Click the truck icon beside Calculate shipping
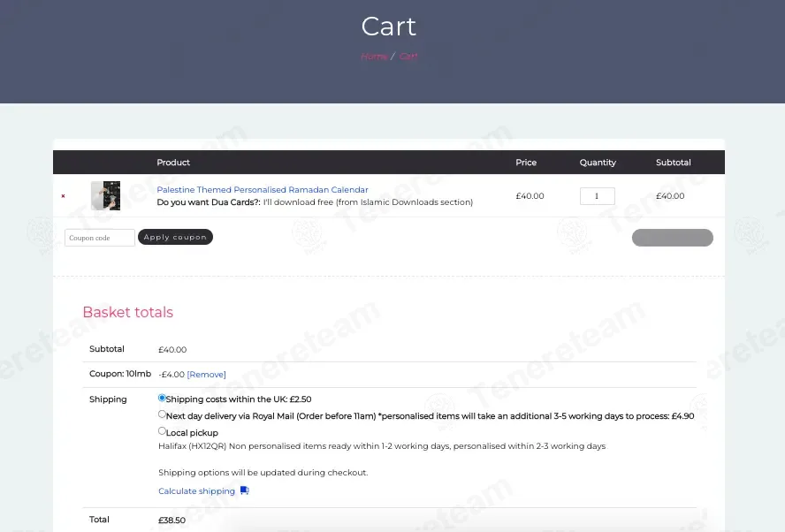Image resolution: width=785 pixels, height=532 pixels. tap(244, 490)
